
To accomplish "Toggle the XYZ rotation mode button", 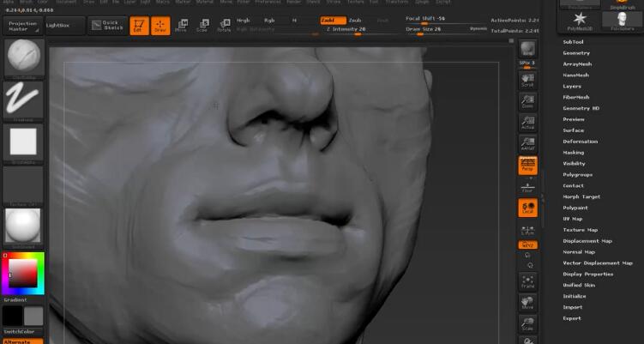I will (x=527, y=245).
